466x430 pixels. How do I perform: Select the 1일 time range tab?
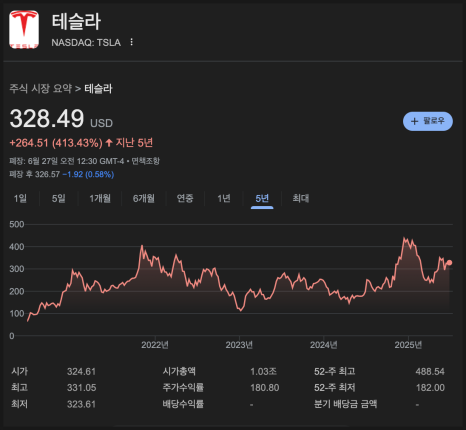click(x=20, y=199)
